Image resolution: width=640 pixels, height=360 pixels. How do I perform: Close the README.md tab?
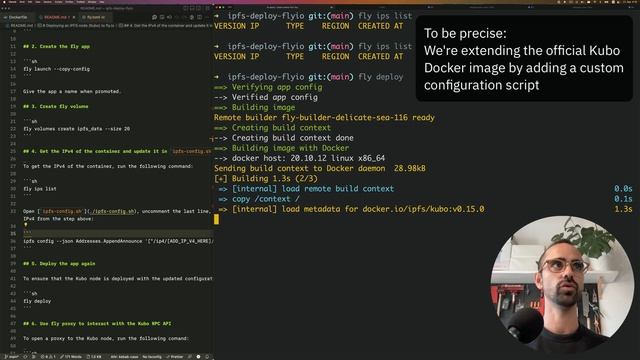coord(74,17)
